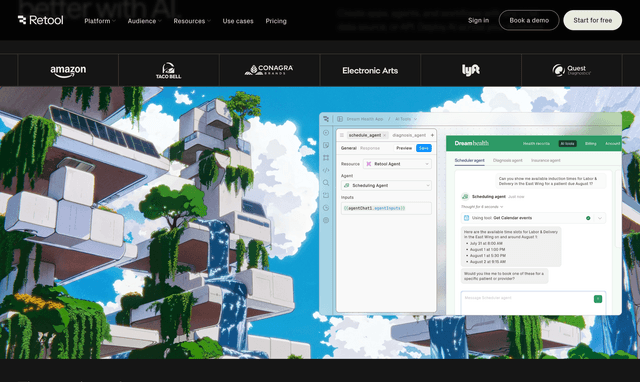Open Health records in Dreamhealth nav

pyautogui.click(x=536, y=144)
